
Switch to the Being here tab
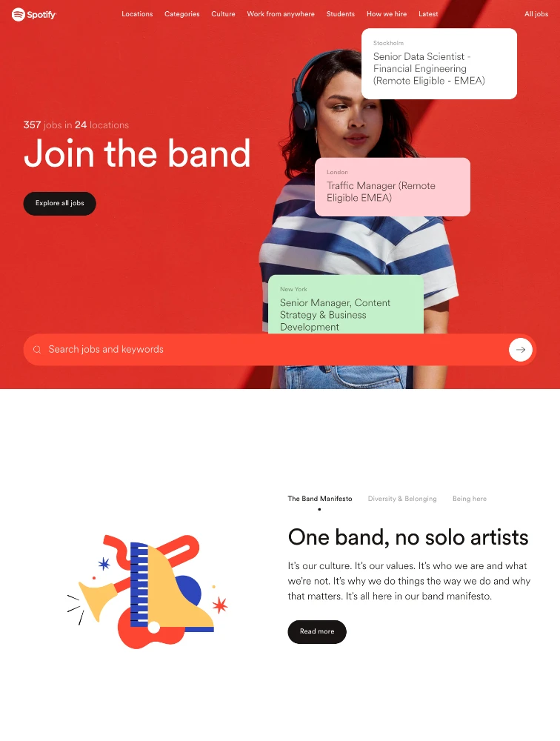coord(470,499)
